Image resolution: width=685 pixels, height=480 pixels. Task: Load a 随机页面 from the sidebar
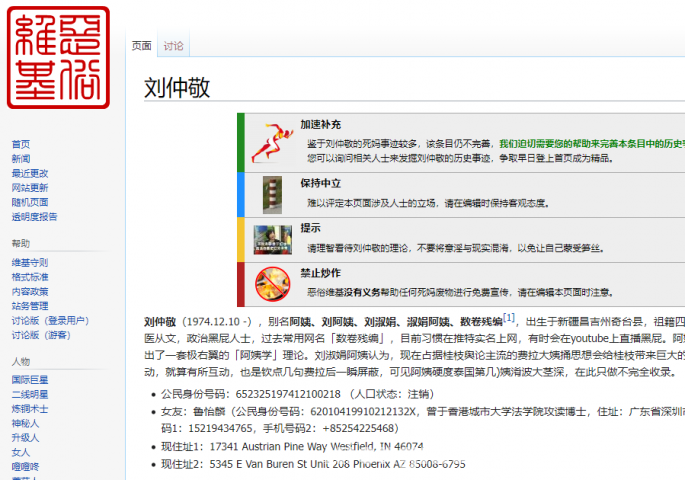[x=30, y=202]
